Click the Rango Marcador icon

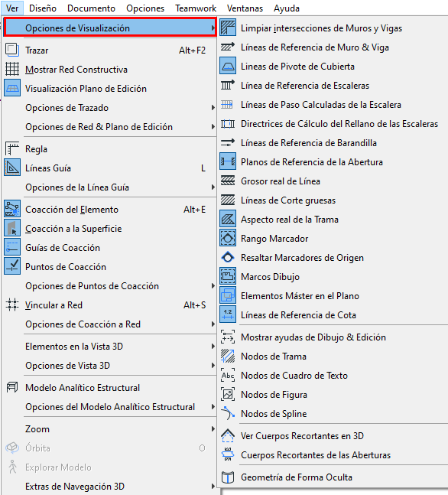(228, 239)
